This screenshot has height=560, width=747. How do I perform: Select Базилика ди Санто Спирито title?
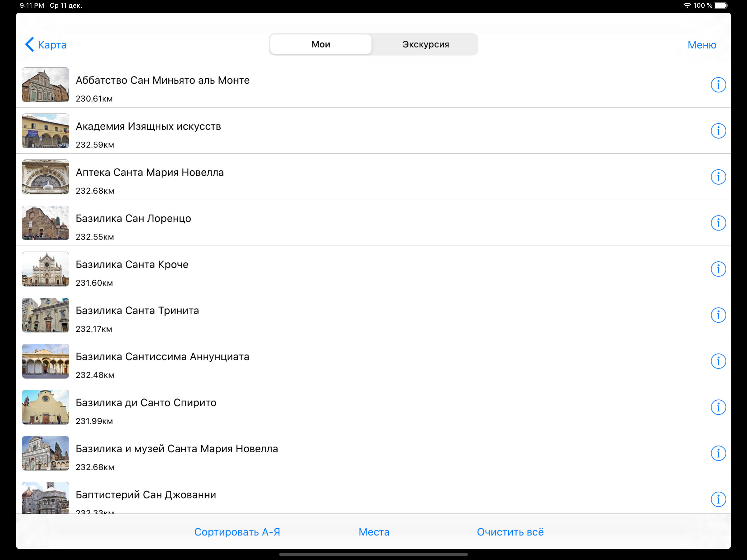click(146, 402)
